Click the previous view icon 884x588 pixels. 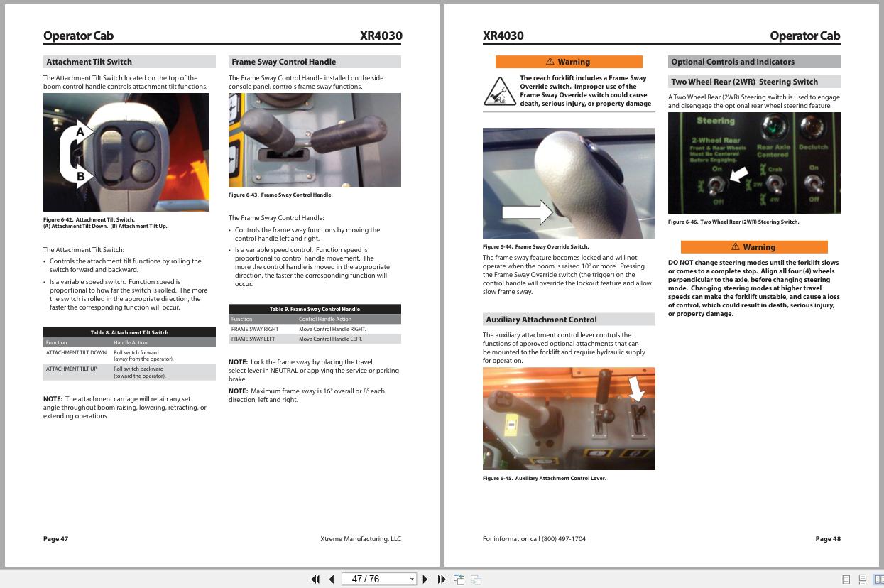point(459,579)
